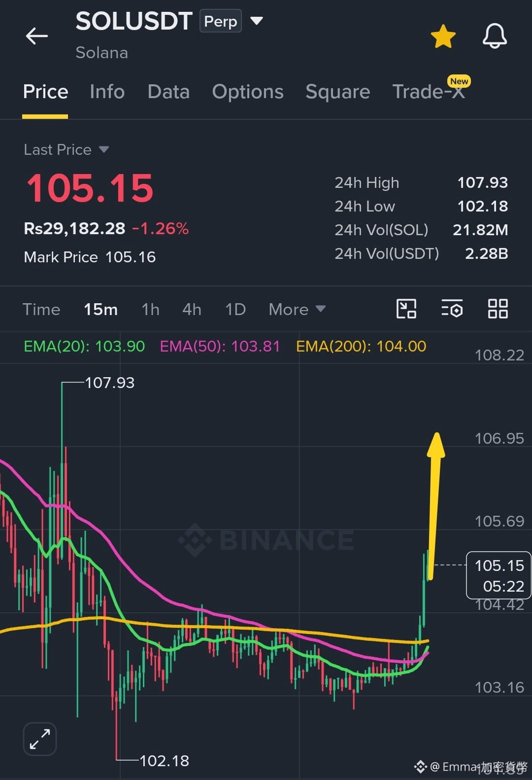Expand the SOLUSDT pair selector arrow

coord(257,21)
